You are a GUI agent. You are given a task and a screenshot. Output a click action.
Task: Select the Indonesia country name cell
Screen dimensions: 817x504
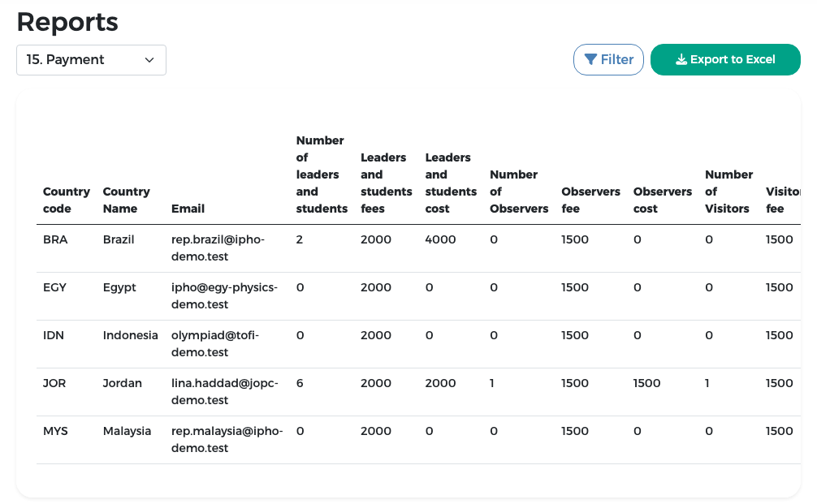[x=130, y=335]
